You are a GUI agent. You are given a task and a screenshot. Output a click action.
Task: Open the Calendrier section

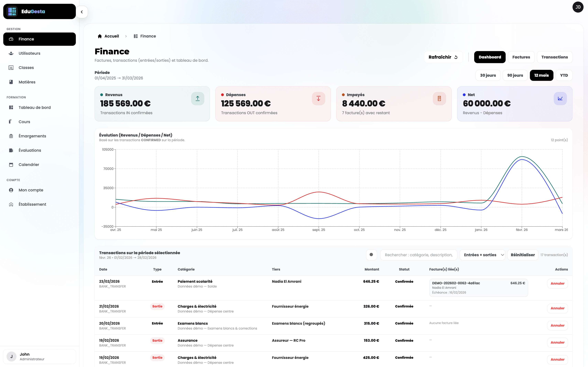click(x=29, y=164)
